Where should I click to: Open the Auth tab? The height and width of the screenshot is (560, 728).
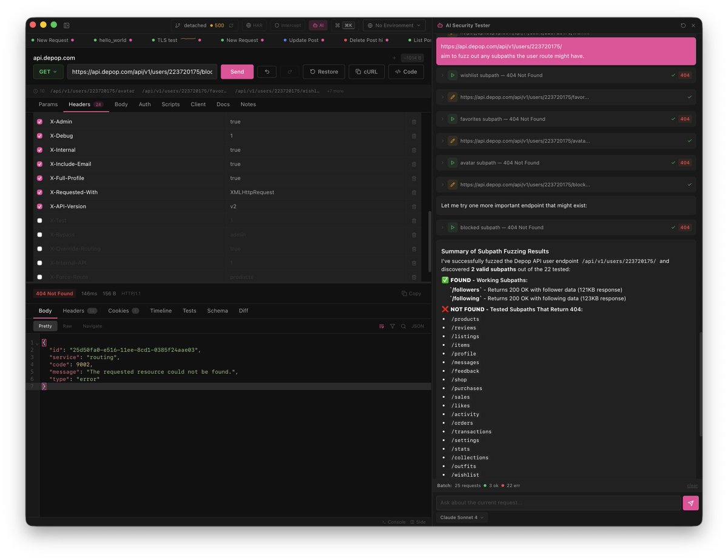pyautogui.click(x=145, y=104)
